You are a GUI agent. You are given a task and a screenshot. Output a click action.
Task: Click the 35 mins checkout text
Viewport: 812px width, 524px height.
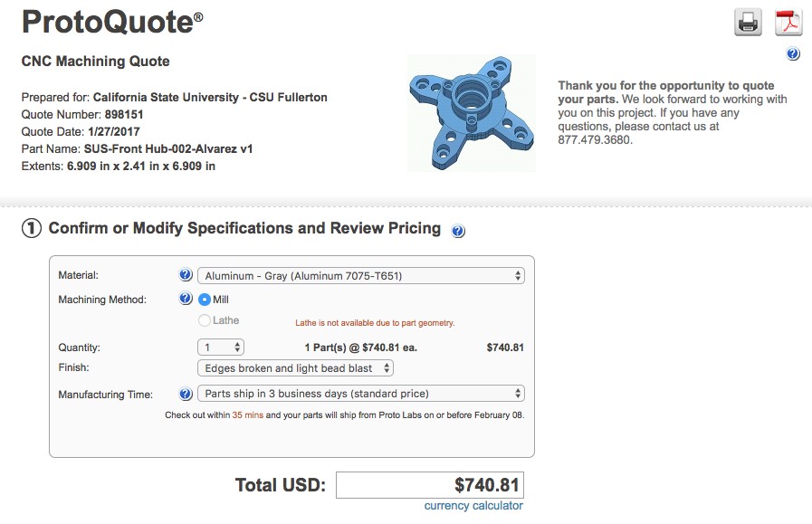[247, 414]
